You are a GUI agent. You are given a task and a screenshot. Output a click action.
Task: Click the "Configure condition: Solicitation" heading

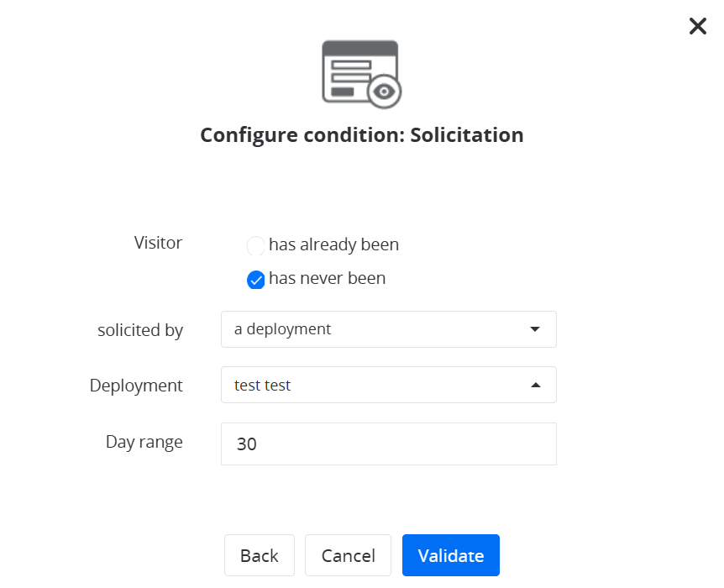[361, 135]
